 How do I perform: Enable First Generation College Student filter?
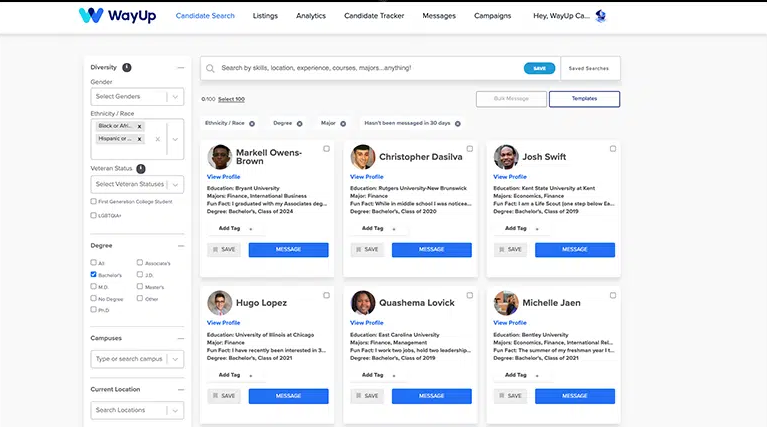[93, 201]
